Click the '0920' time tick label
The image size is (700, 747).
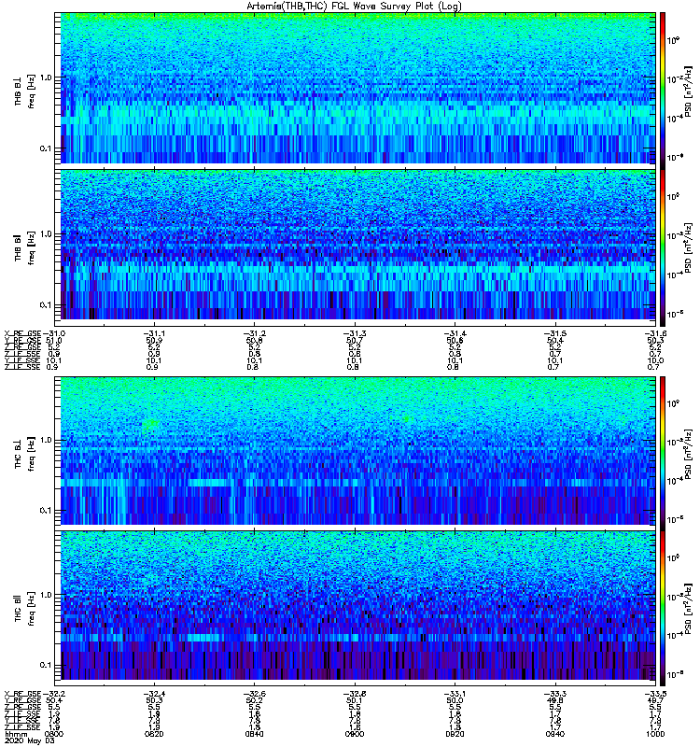455,734
